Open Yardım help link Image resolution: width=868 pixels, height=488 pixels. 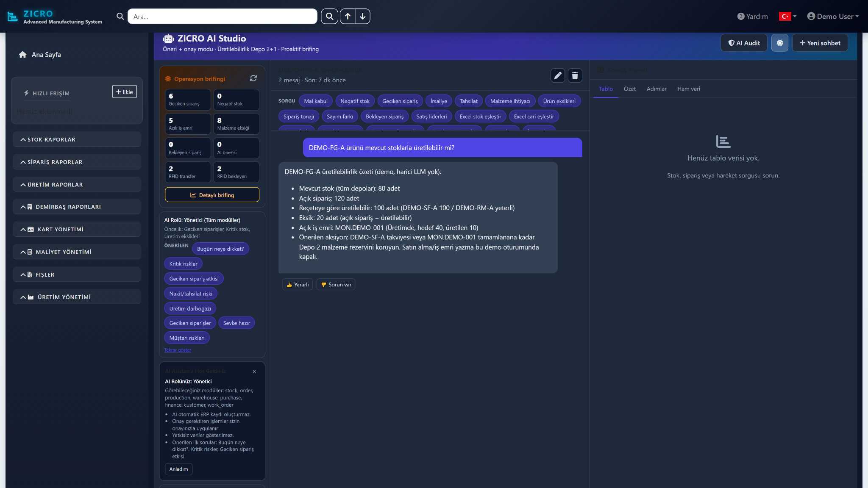click(x=753, y=17)
